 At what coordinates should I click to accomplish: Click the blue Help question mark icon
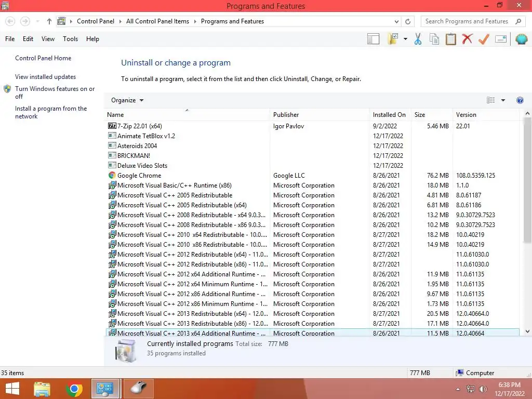coord(520,100)
